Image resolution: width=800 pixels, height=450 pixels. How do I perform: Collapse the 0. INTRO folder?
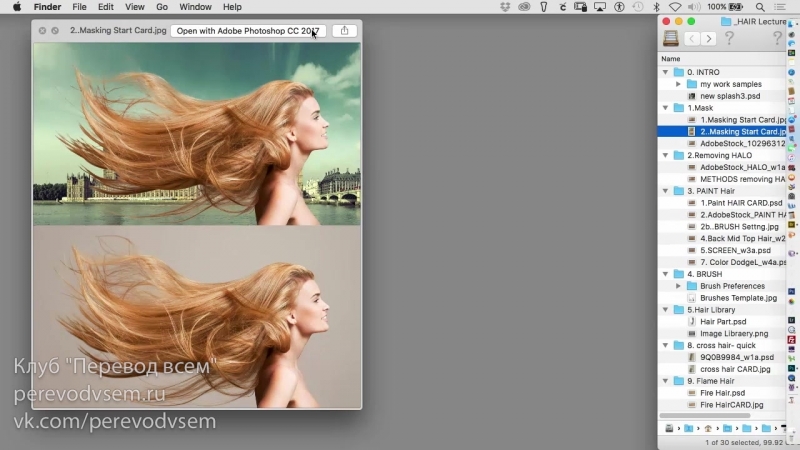[x=665, y=73]
